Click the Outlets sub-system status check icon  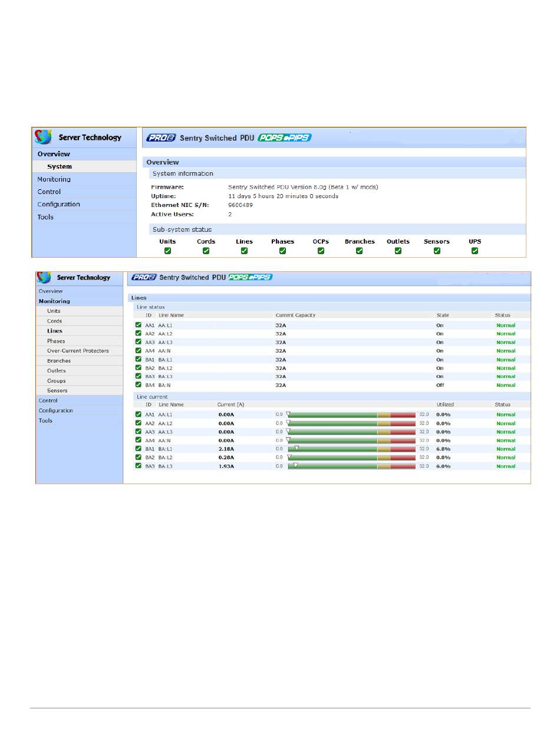coord(398,251)
